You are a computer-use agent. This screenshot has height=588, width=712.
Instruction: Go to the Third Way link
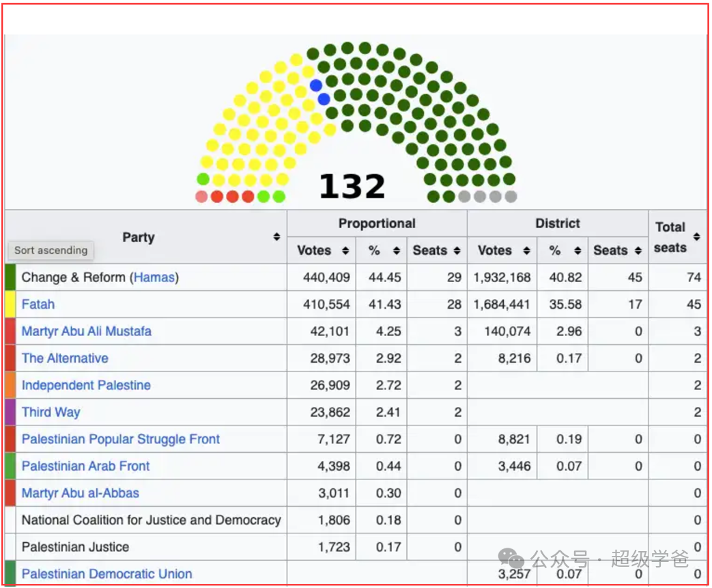51,412
